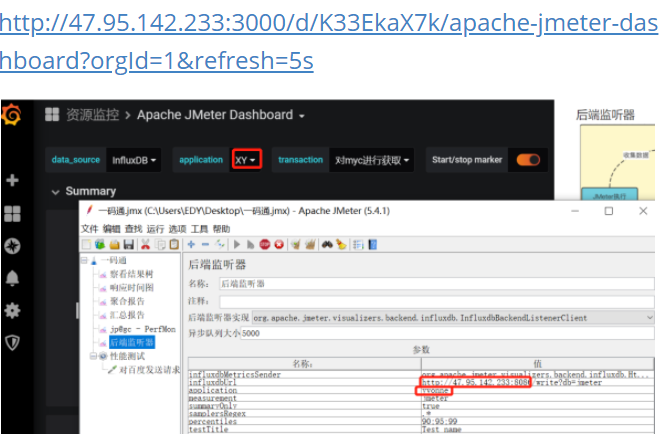Open JMeter 运行 menu
This screenshot has height=440, width=664.
tap(155, 229)
